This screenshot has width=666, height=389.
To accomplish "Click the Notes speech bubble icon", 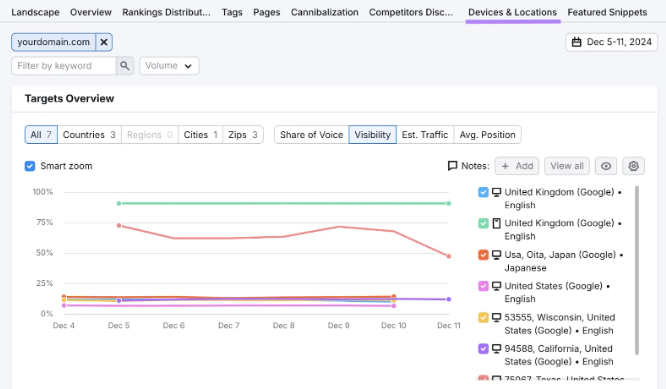I will click(x=453, y=166).
